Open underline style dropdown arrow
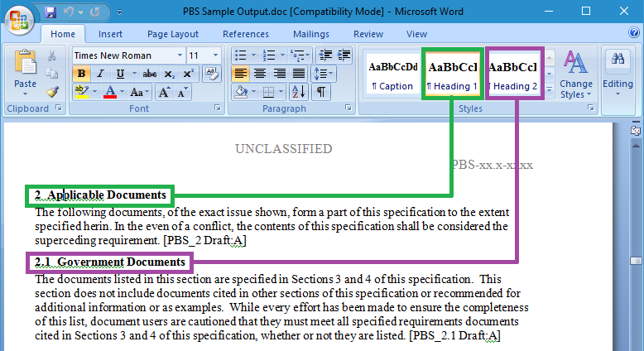644x351 pixels. tap(134, 74)
